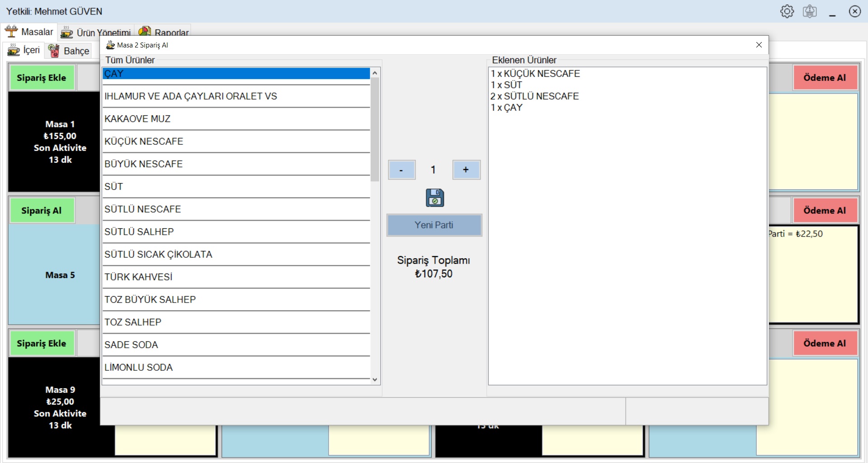Click the download icon in title bar
Screen dimensions: 868x463
tap(809, 11)
